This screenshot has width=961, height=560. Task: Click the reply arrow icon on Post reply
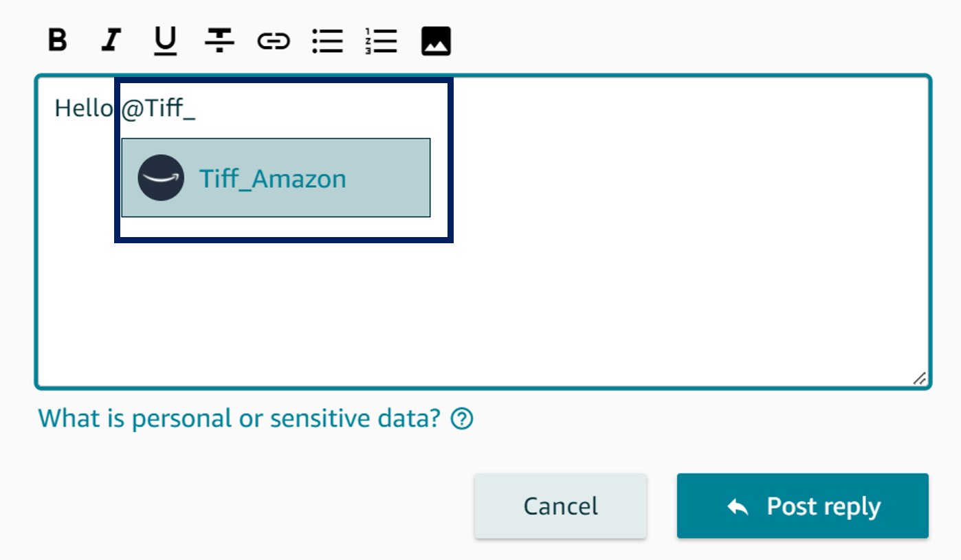[738, 507]
